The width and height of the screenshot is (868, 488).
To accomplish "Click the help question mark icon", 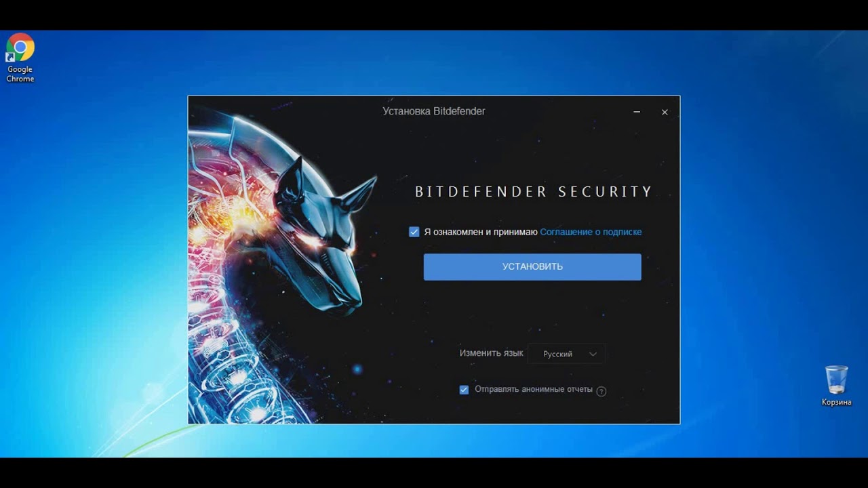I will tap(601, 391).
